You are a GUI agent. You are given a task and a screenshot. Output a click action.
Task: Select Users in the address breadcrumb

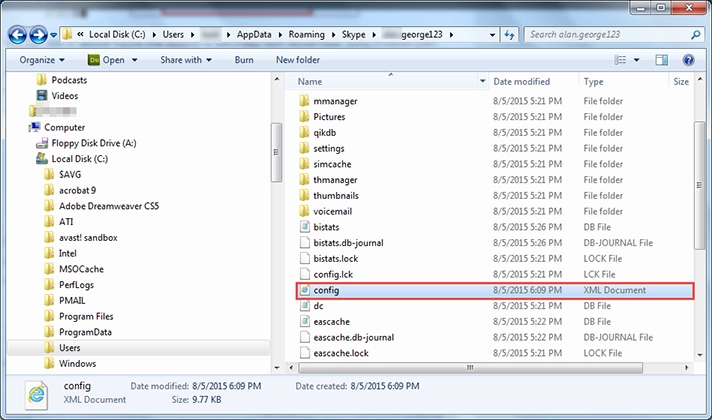point(173,35)
